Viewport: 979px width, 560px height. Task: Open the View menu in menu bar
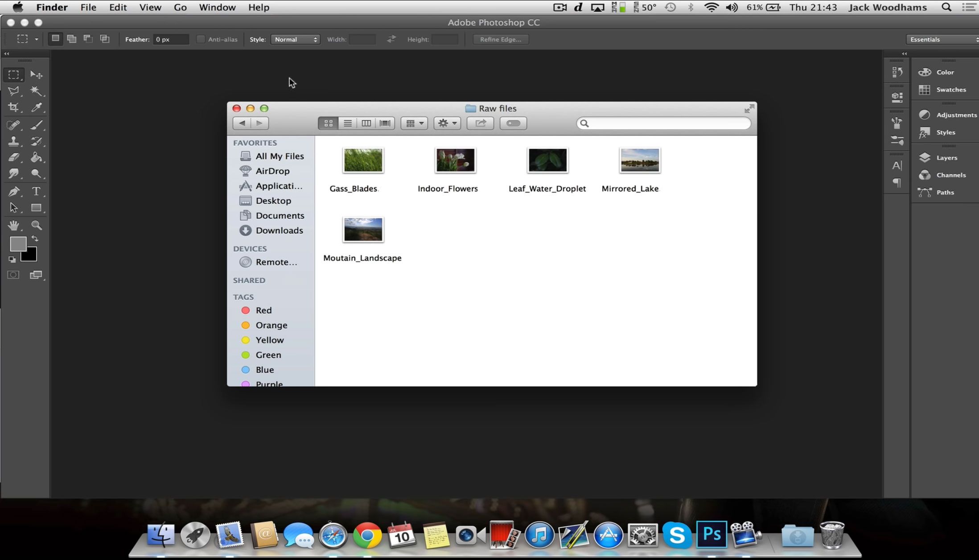pyautogui.click(x=150, y=8)
